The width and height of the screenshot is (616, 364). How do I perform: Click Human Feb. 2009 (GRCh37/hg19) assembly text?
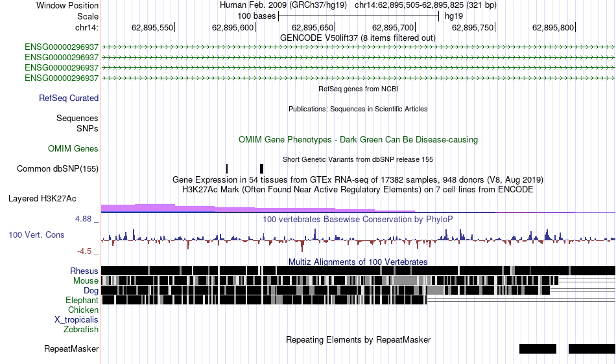[283, 5]
